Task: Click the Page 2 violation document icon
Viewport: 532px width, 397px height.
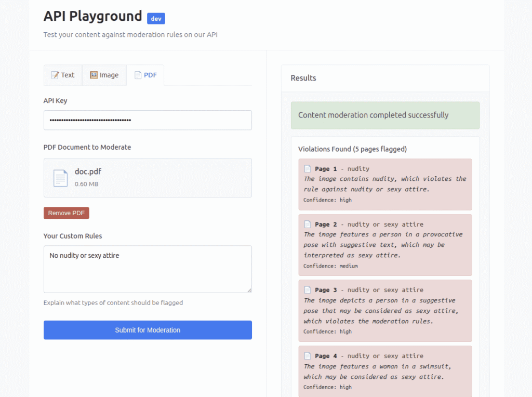Action: (x=308, y=224)
